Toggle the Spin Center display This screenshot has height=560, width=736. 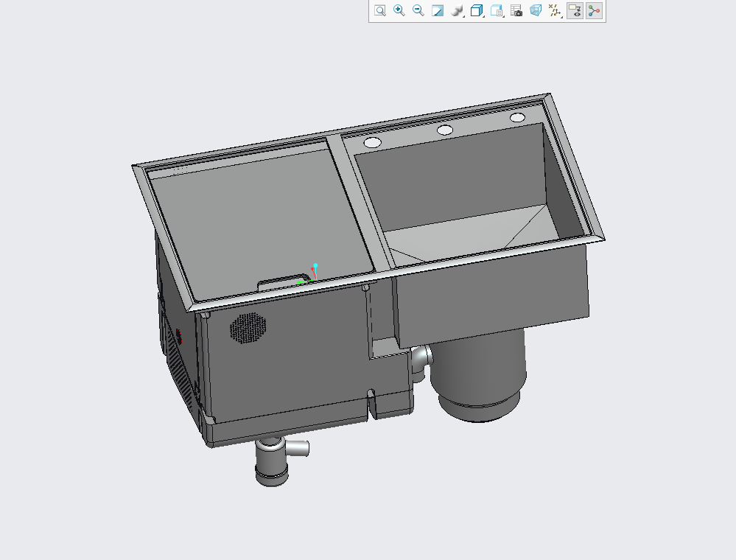[595, 11]
